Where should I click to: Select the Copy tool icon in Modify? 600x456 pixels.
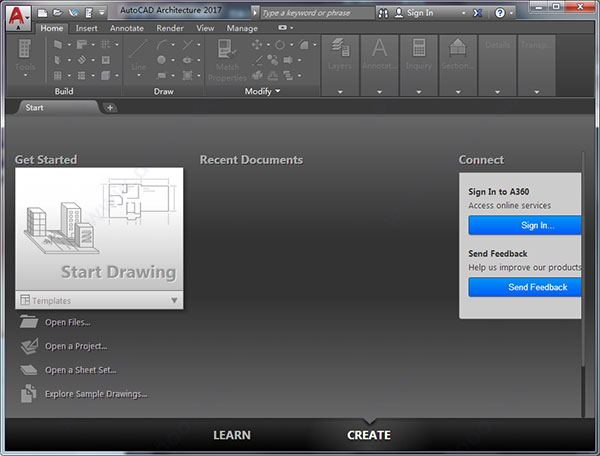pyautogui.click(x=272, y=60)
